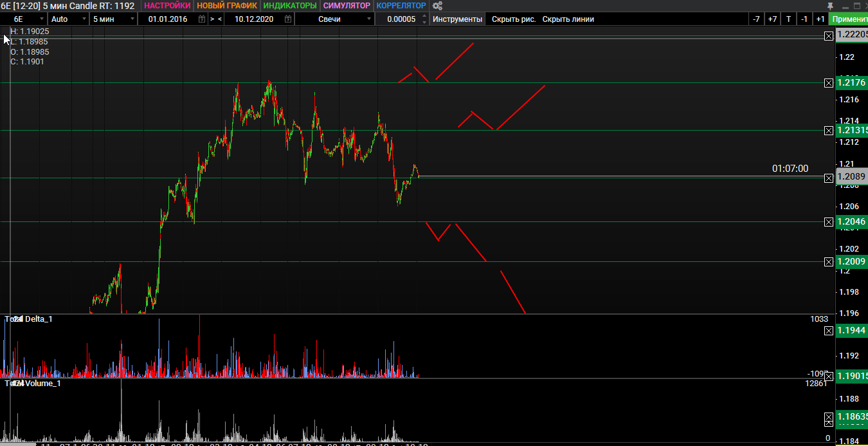Image resolution: width=868 pixels, height=446 pixels.
Task: Click the 01.01.2016 start date field
Action: pos(168,19)
